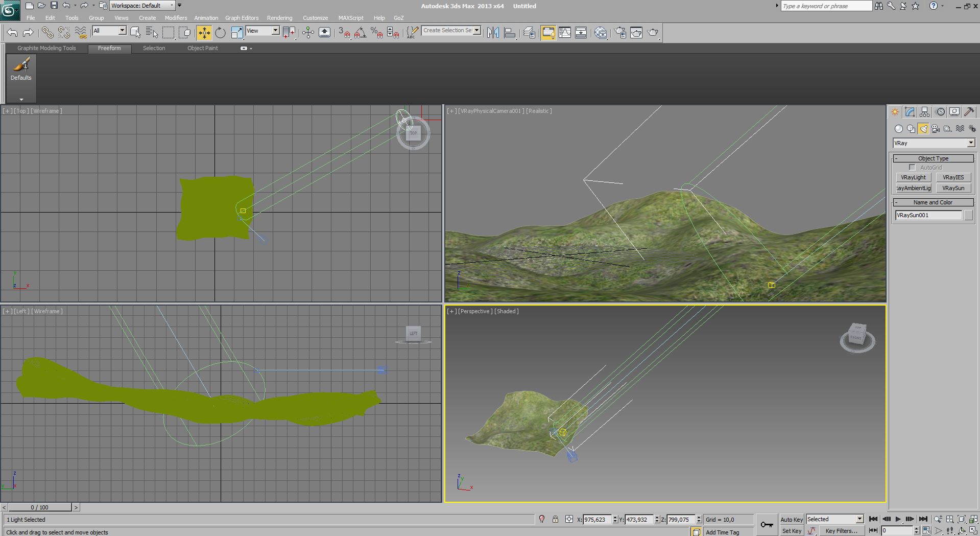Click the Mirror tool icon
The width and height of the screenshot is (980, 536).
pyautogui.click(x=493, y=33)
